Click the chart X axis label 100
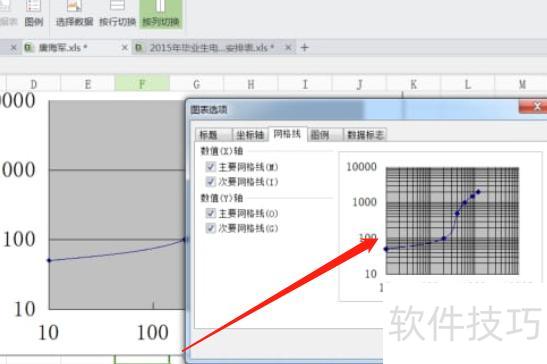Viewport: 547px width, 364px height. tap(153, 332)
